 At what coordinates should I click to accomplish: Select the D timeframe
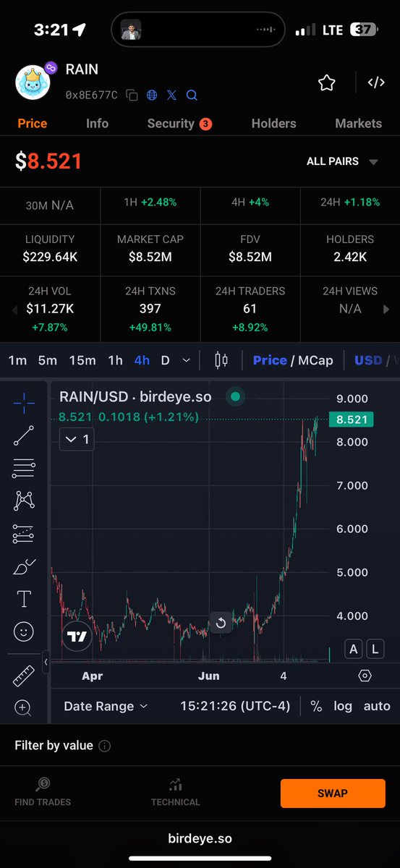coord(166,360)
